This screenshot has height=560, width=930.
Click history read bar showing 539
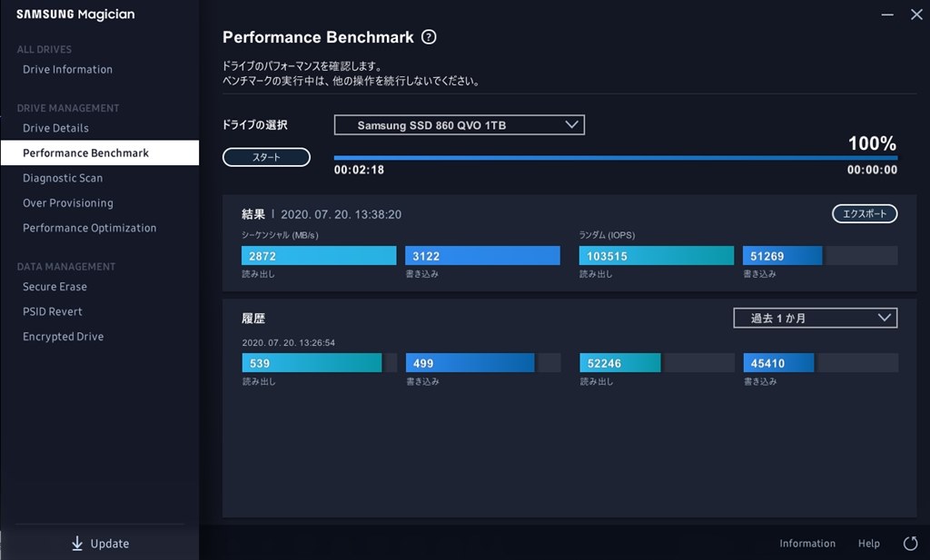coord(320,363)
